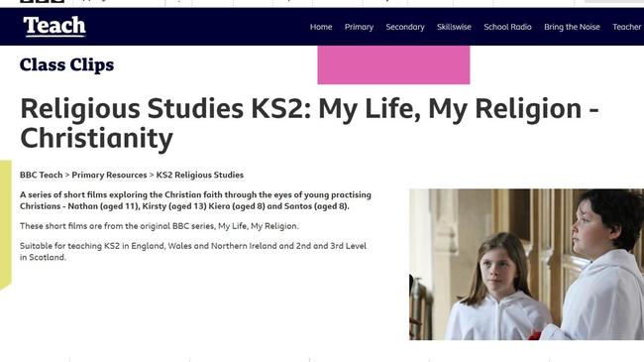Follow the BBC Teach breadcrumb link
The height and width of the screenshot is (362, 644).
41,175
